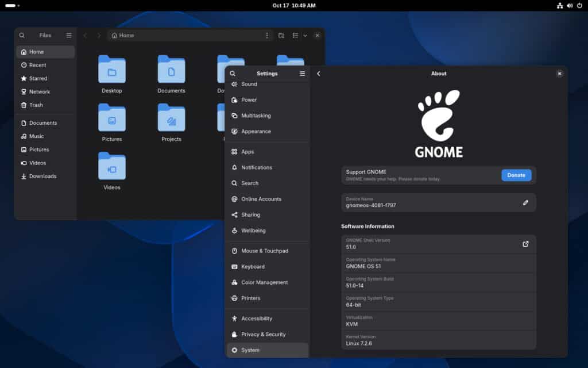Select the Desktop folder icon
Image resolution: width=588 pixels, height=368 pixels.
click(x=112, y=70)
